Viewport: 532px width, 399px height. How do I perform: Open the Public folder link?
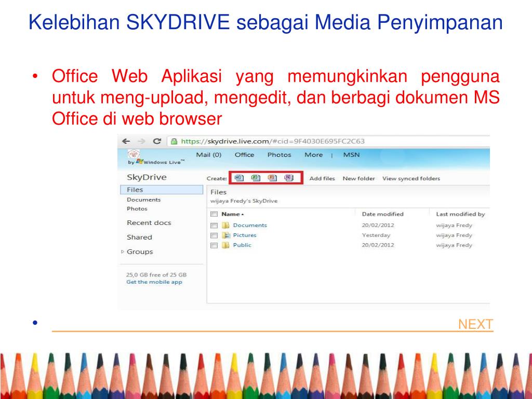tap(242, 245)
